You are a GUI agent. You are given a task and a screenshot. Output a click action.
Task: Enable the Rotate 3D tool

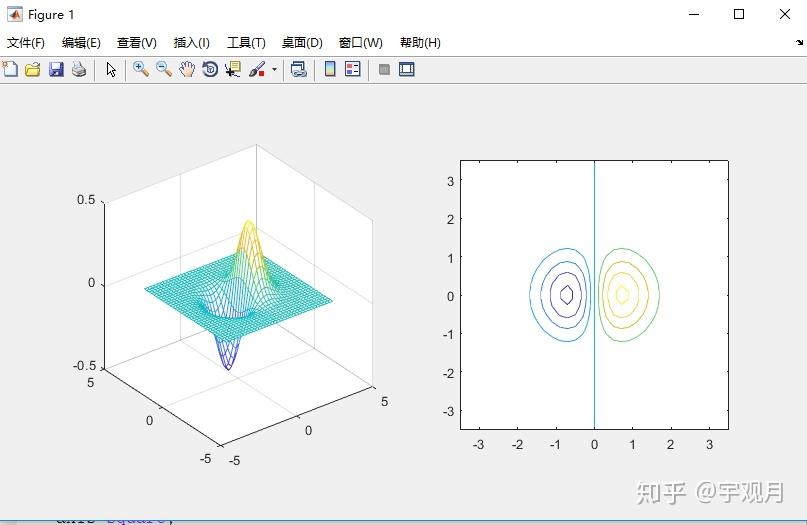click(210, 69)
